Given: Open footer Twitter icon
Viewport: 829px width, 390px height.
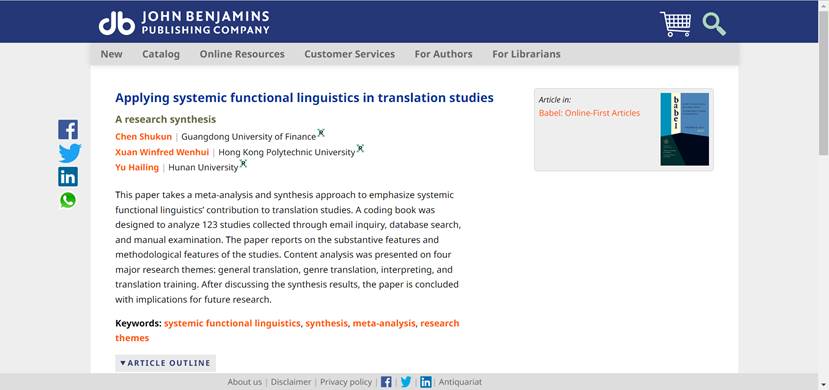Looking at the screenshot, I should click(x=406, y=382).
